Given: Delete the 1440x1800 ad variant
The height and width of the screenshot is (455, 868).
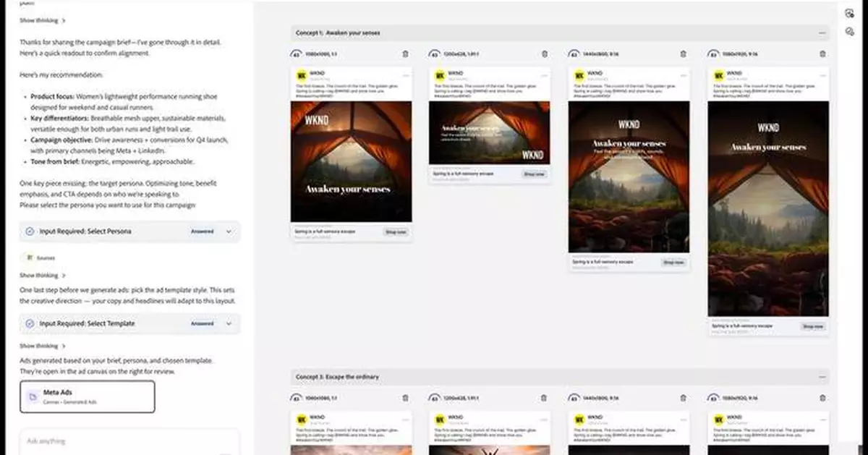Looking at the screenshot, I should [682, 53].
